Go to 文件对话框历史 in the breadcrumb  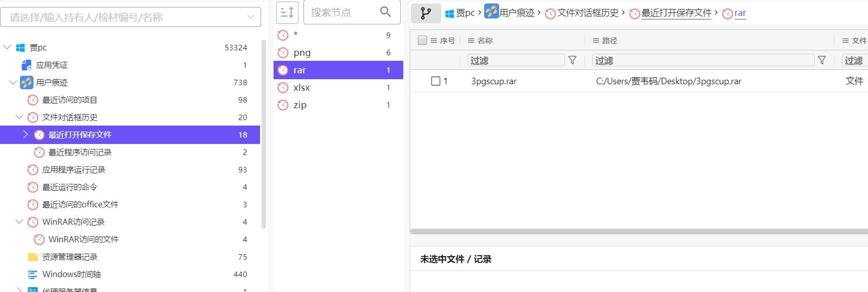(x=587, y=13)
